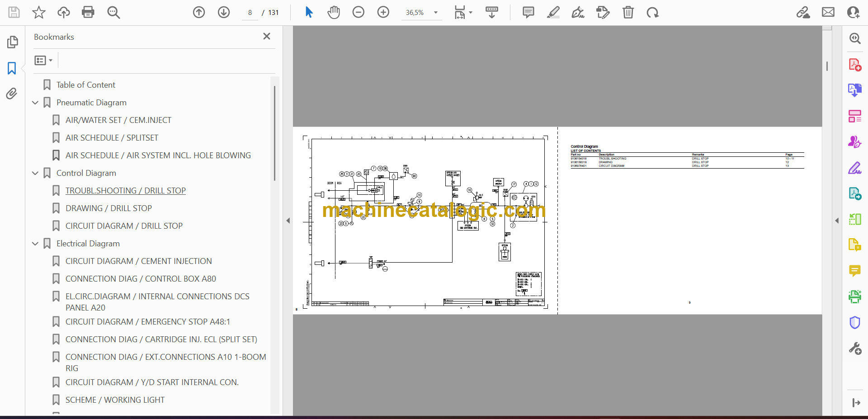Open CONNECTION DIAG / CONTROL BOX A80
Image resolution: width=868 pixels, height=419 pixels.
click(141, 279)
